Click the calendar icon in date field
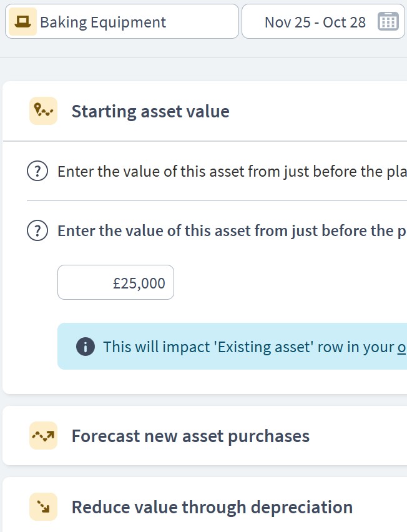Image resolution: width=407 pixels, height=532 pixels. (x=388, y=22)
